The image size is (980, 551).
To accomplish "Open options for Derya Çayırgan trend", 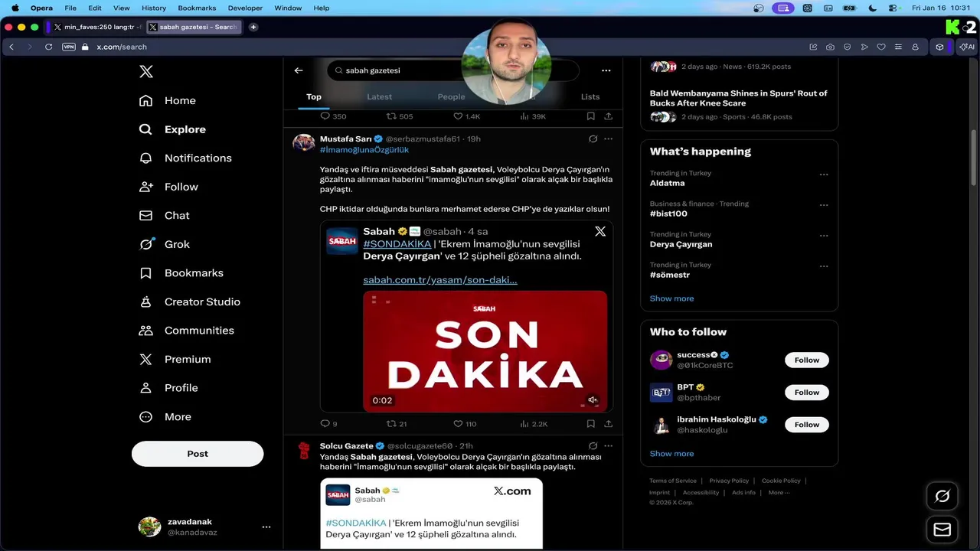I will click(824, 235).
